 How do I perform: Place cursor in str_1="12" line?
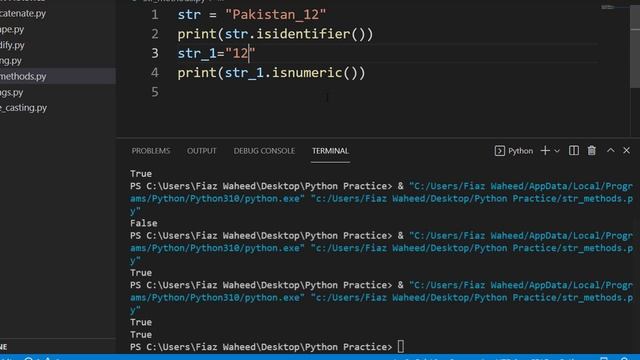click(x=216, y=53)
